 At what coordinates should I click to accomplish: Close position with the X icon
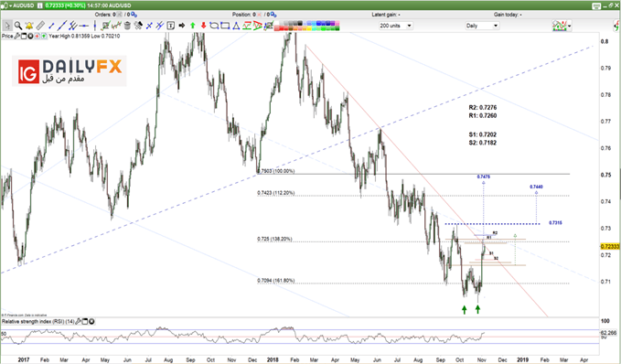(259, 15)
